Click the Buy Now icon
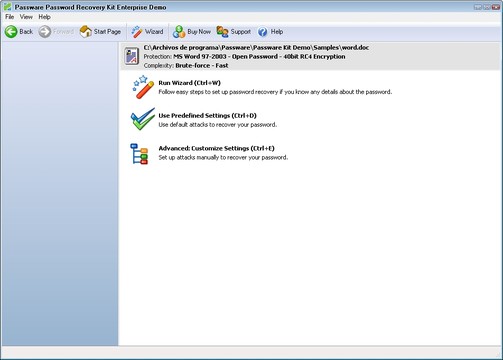Viewport: 503px width, 360px height. click(179, 32)
